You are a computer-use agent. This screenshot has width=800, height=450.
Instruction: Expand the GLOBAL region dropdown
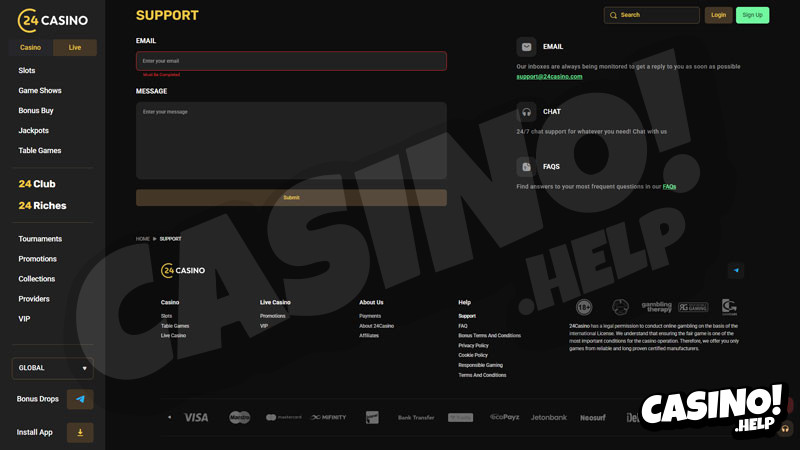[53, 368]
